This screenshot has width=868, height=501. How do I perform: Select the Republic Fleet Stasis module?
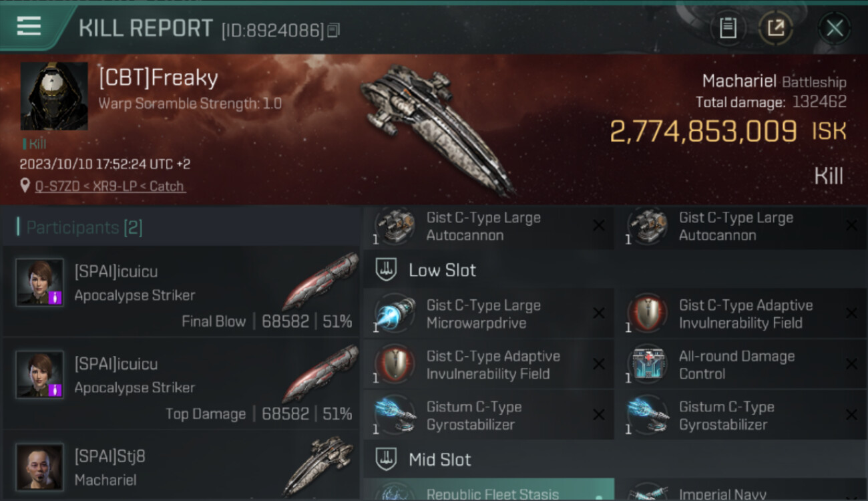[489, 489]
